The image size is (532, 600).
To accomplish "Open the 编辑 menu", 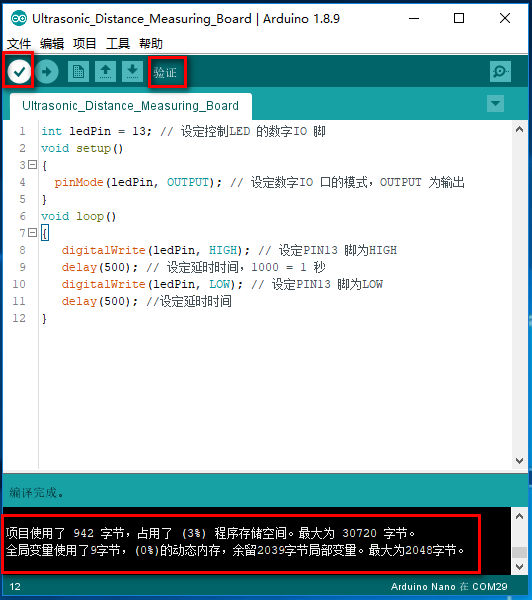I will click(x=52, y=44).
